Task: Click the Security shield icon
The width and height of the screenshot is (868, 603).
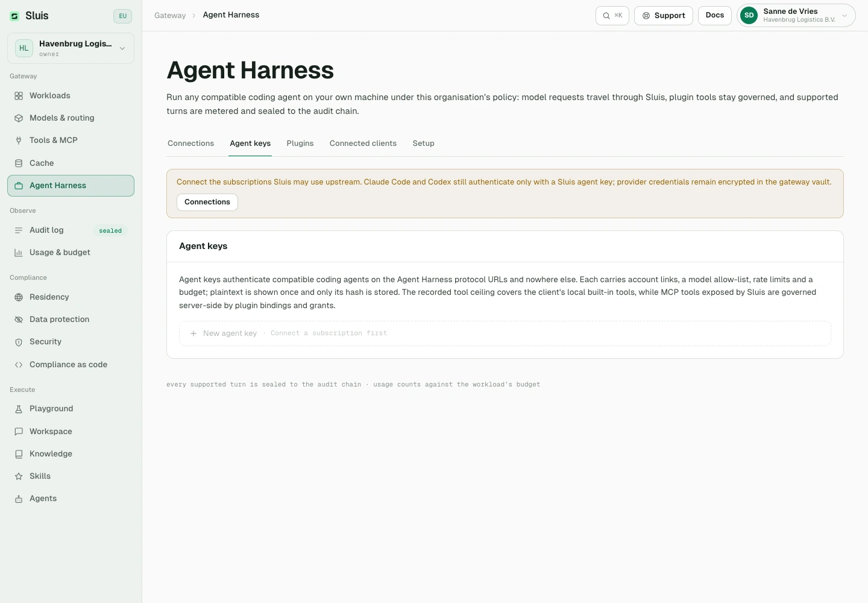Action: pyautogui.click(x=19, y=342)
